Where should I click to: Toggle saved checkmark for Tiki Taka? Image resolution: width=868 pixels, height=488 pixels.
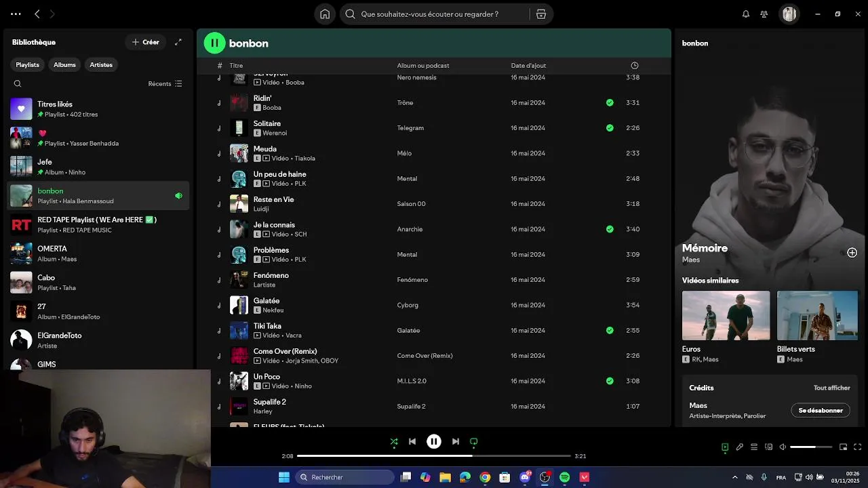coord(610,331)
